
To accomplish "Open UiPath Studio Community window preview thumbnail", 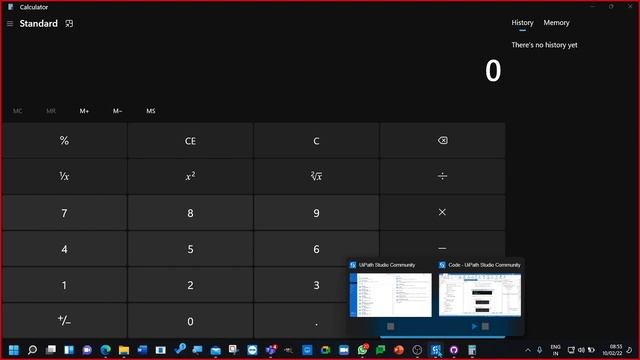I will (x=391, y=295).
